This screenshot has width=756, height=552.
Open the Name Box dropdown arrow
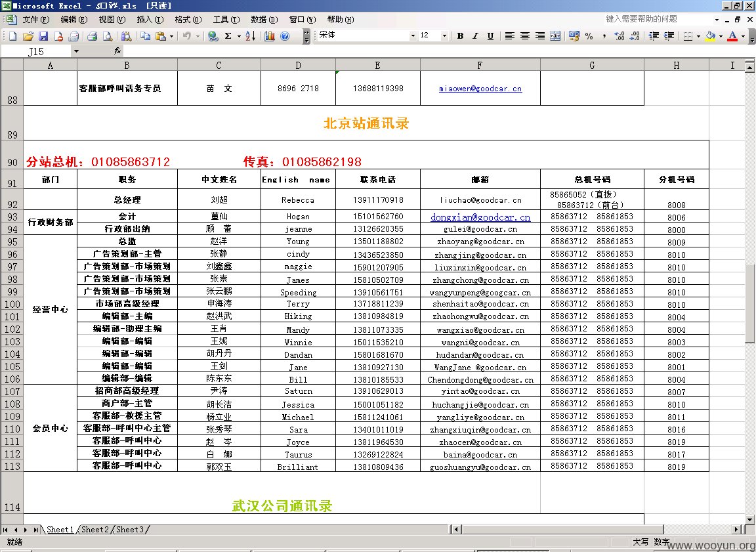(x=75, y=51)
